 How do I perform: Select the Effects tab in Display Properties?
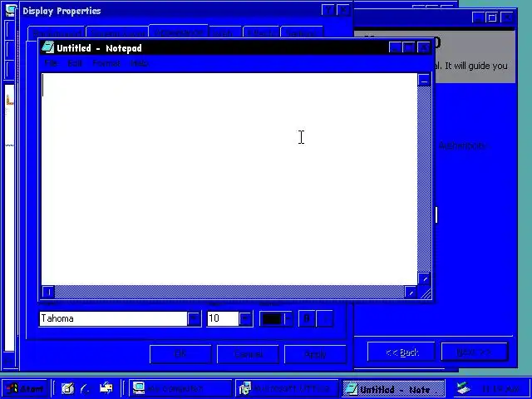point(261,33)
